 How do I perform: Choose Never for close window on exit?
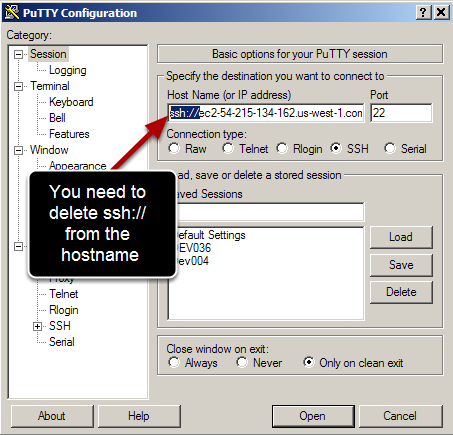(x=242, y=362)
